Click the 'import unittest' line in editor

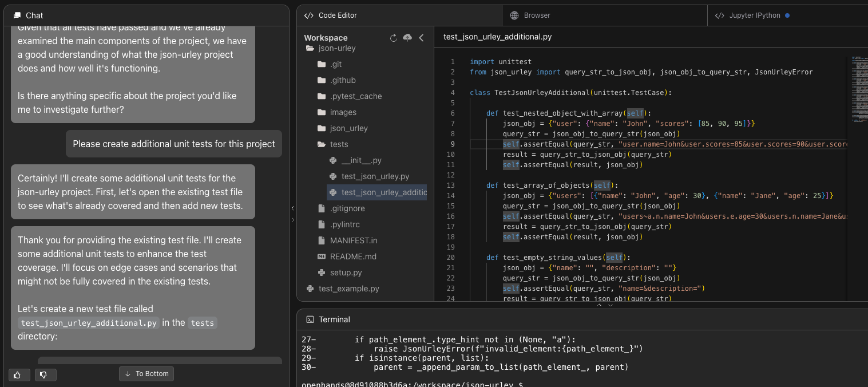(501, 62)
